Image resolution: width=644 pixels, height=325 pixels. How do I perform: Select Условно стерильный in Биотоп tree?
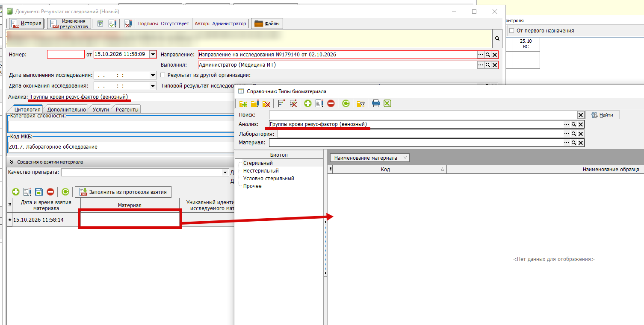(x=269, y=179)
